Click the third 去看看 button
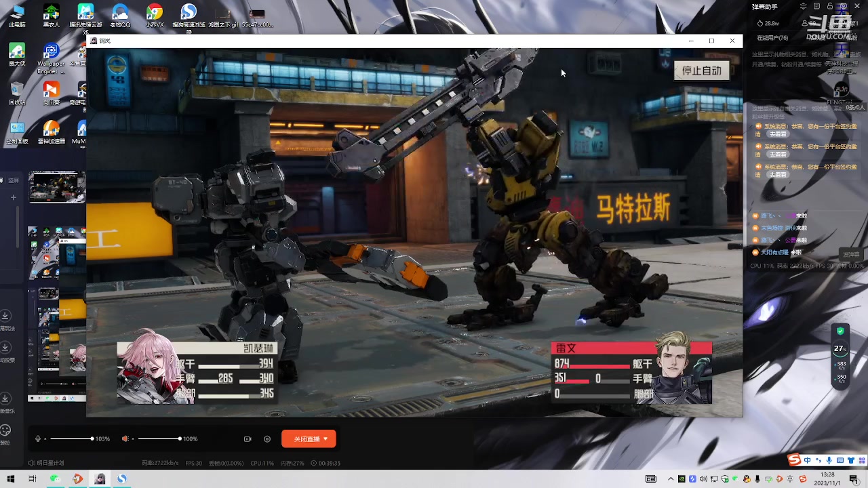Viewport: 868px width, 488px height. pos(778,175)
